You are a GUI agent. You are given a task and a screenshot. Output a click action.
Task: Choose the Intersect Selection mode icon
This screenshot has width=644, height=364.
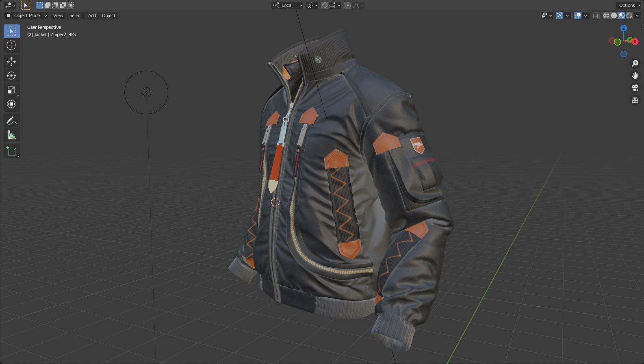71,5
